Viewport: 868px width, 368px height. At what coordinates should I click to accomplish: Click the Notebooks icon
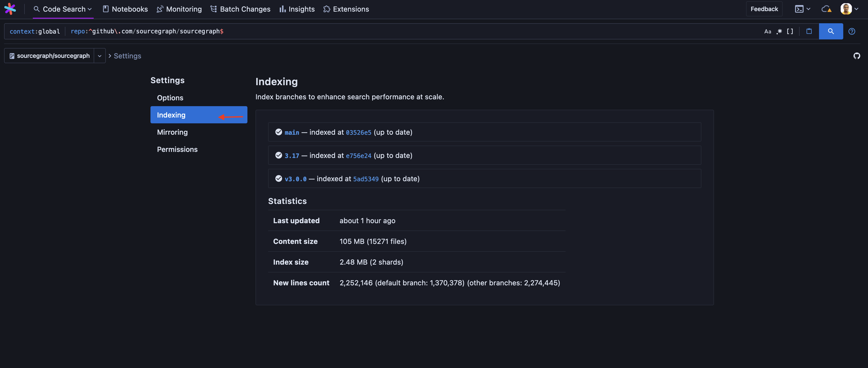click(106, 9)
